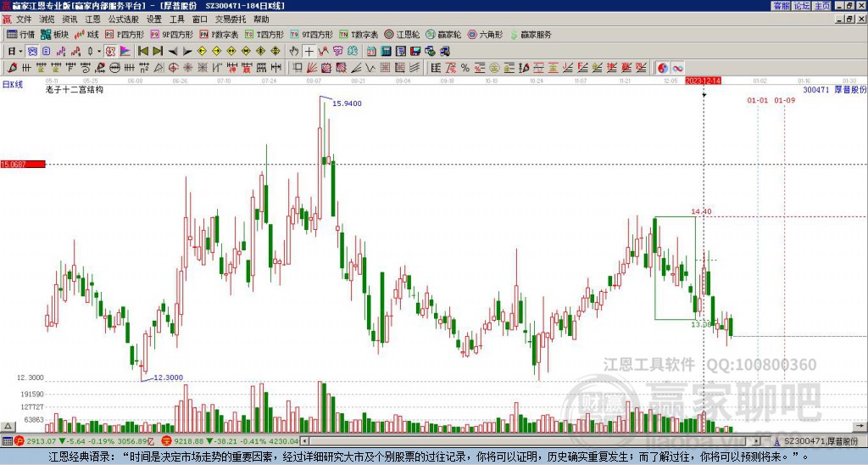Click the 论坛 forum button
The image size is (868, 465).
pyautogui.click(x=801, y=6)
